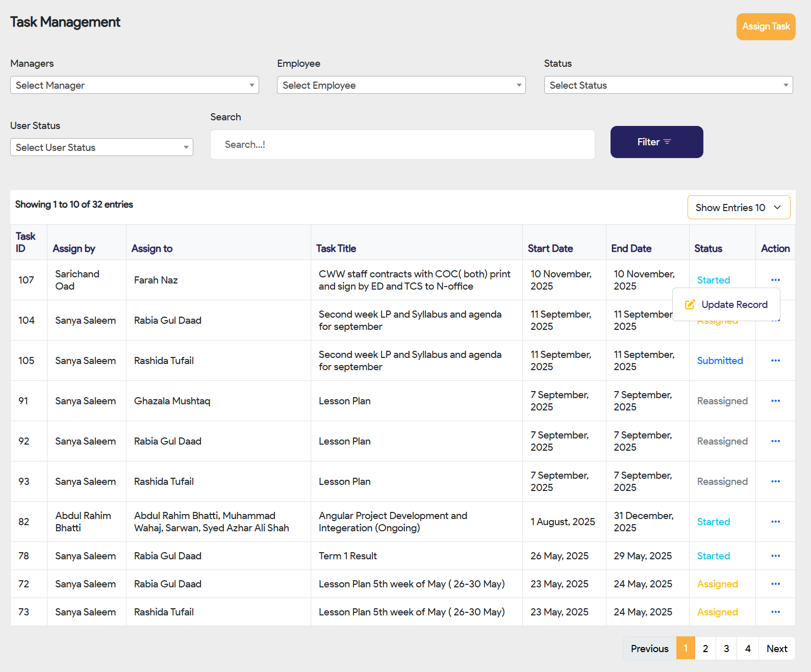Change Show Entries 10 page size
Screen dimensions: 811x672
click(738, 208)
